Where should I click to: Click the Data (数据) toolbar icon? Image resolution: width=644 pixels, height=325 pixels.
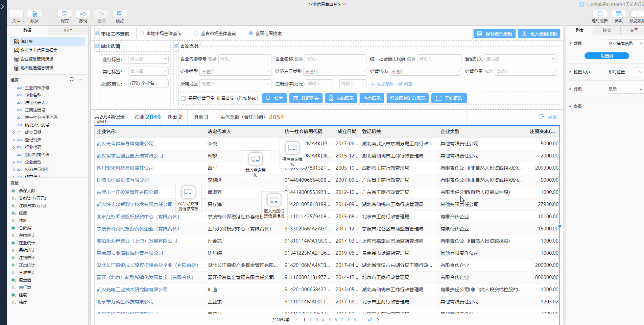click(34, 14)
